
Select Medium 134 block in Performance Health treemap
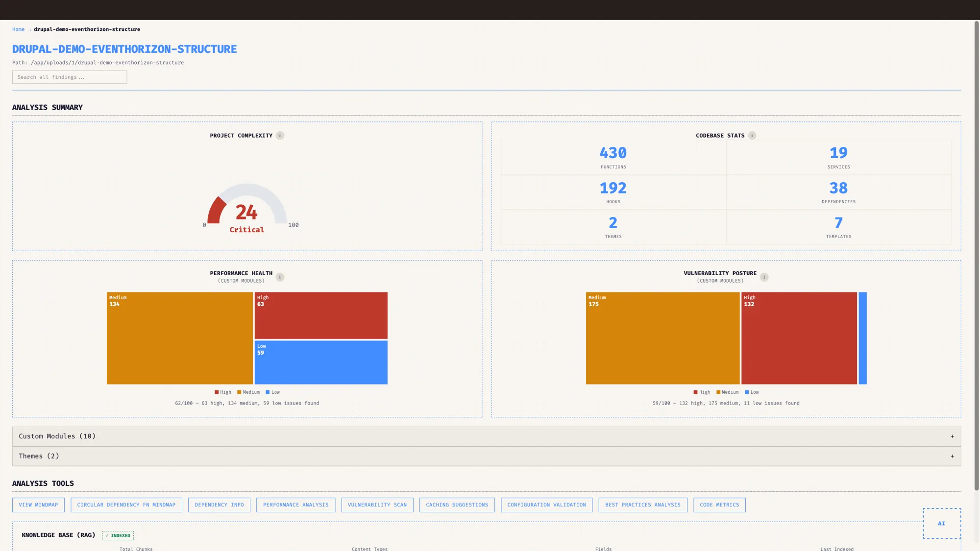click(180, 338)
